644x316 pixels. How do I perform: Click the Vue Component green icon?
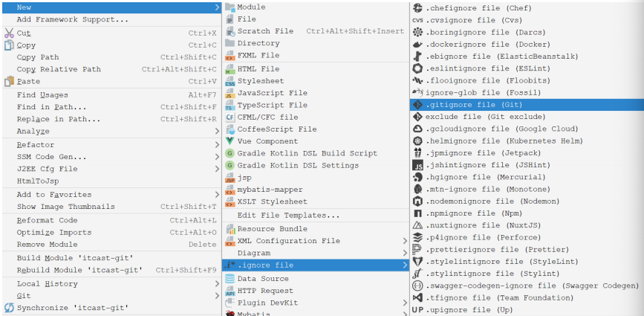click(230, 141)
